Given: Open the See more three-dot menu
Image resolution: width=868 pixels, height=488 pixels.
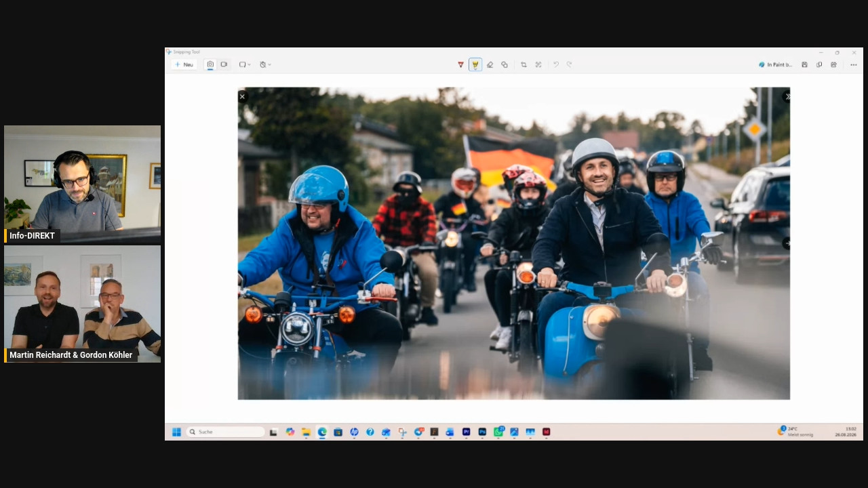Looking at the screenshot, I should tap(854, 64).
